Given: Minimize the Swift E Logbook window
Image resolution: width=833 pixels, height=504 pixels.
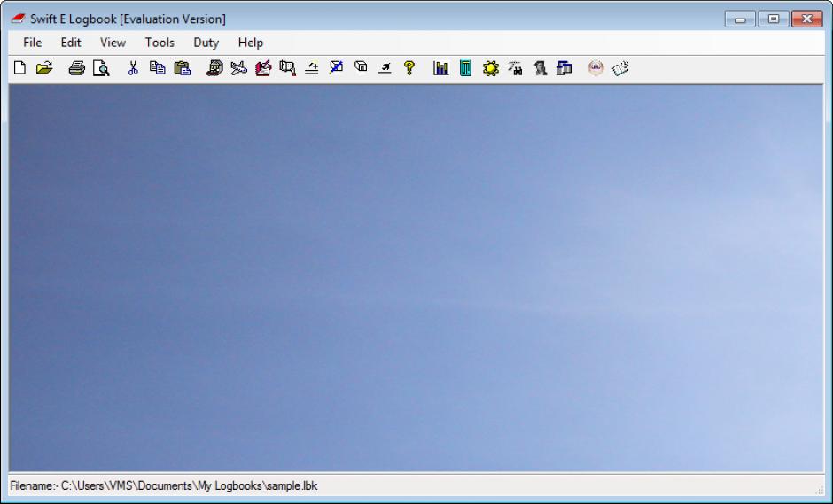Looking at the screenshot, I should (x=740, y=19).
